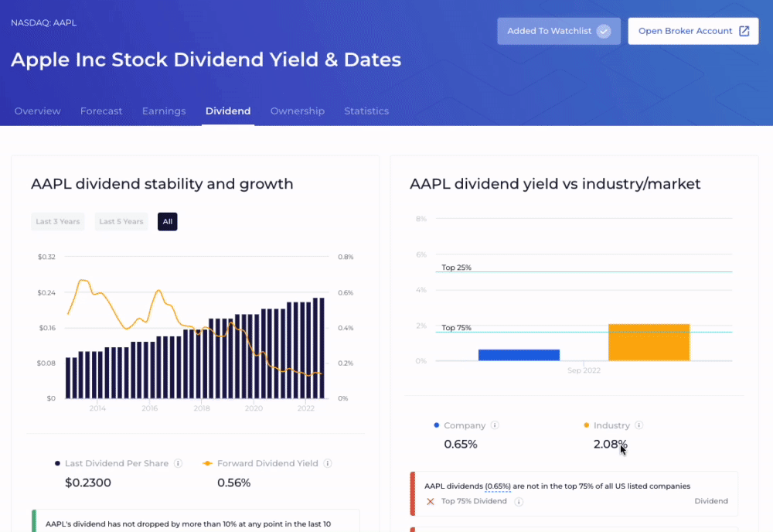Click the Dividend tag in the Top 75% card
Viewport: 773px width, 532px height.
pos(711,501)
